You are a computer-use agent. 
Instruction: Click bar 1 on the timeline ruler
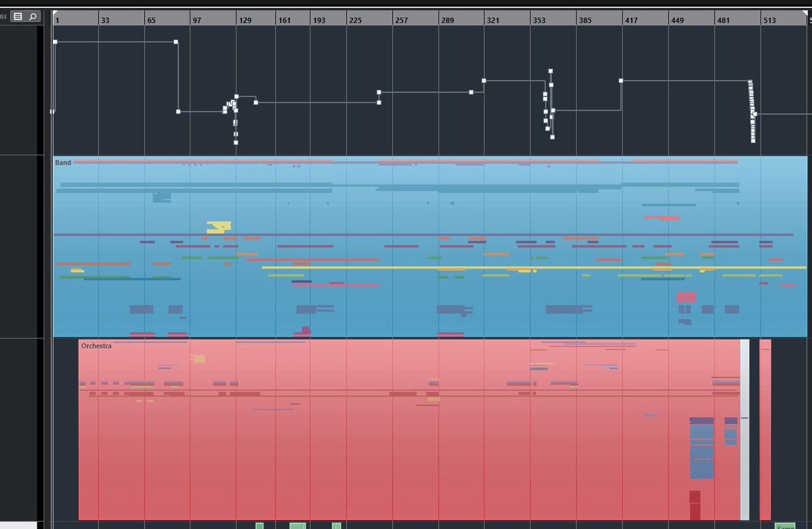coord(57,20)
